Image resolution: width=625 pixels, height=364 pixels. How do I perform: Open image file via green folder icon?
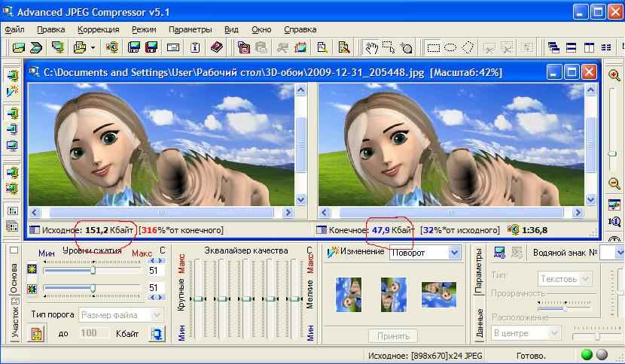18,48
